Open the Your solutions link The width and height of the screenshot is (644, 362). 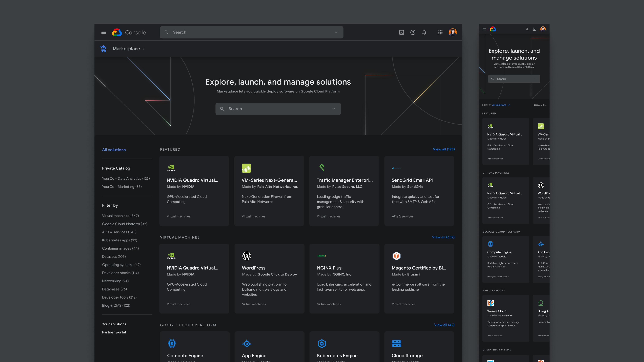coord(114,324)
